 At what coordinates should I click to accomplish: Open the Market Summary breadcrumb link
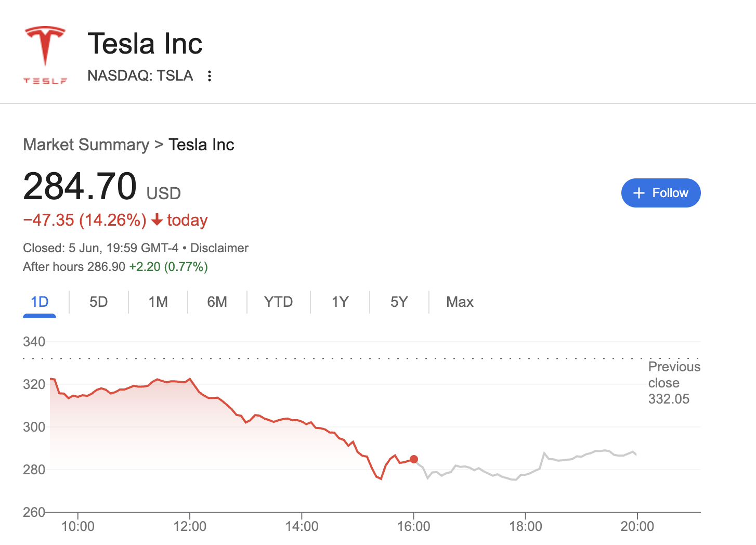coord(86,145)
